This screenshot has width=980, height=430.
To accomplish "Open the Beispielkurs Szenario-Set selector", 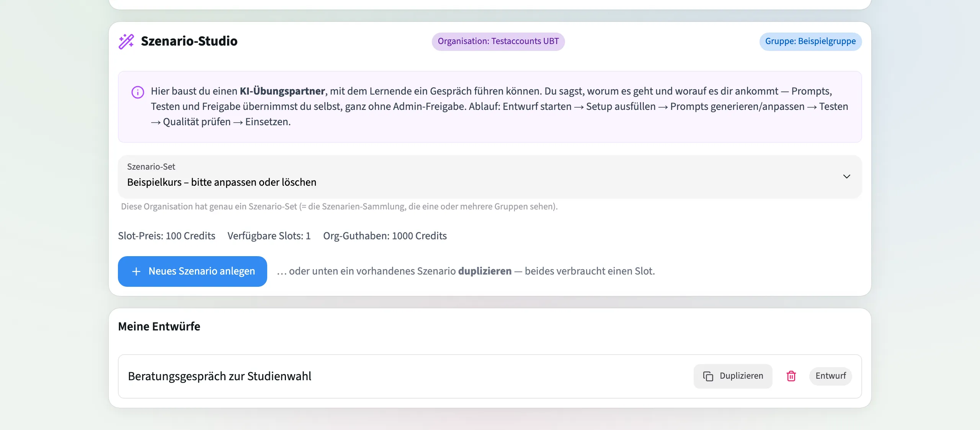I will (490, 177).
